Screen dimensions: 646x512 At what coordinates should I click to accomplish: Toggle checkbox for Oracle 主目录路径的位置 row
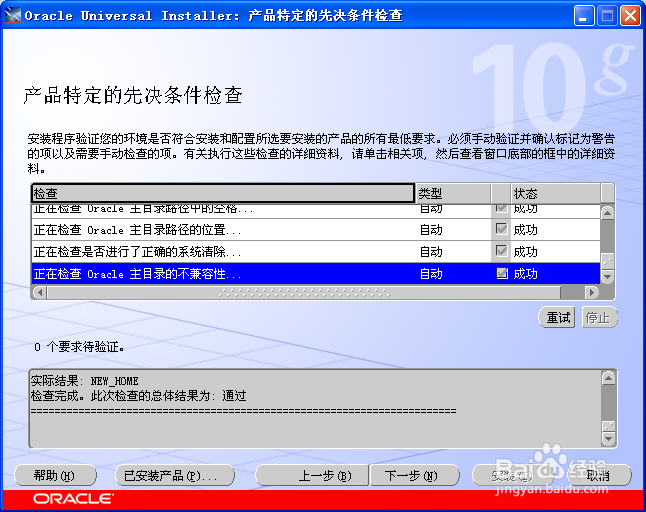click(501, 229)
